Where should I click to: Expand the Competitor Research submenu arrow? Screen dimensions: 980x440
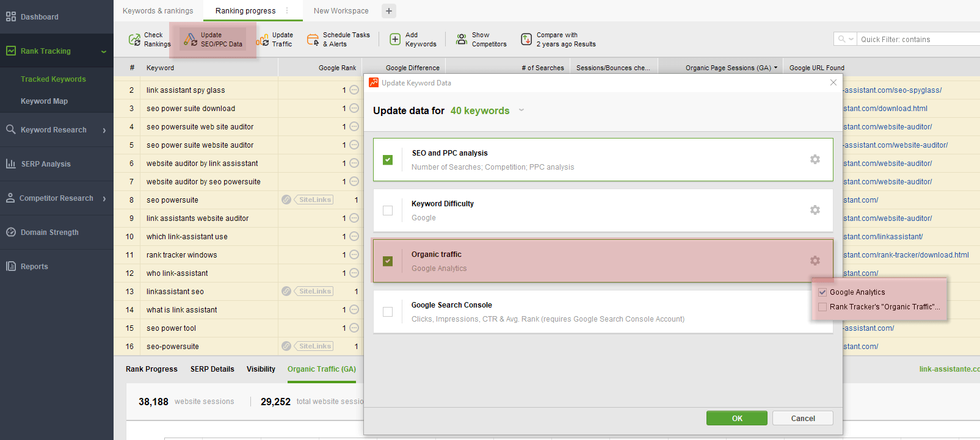pyautogui.click(x=104, y=198)
